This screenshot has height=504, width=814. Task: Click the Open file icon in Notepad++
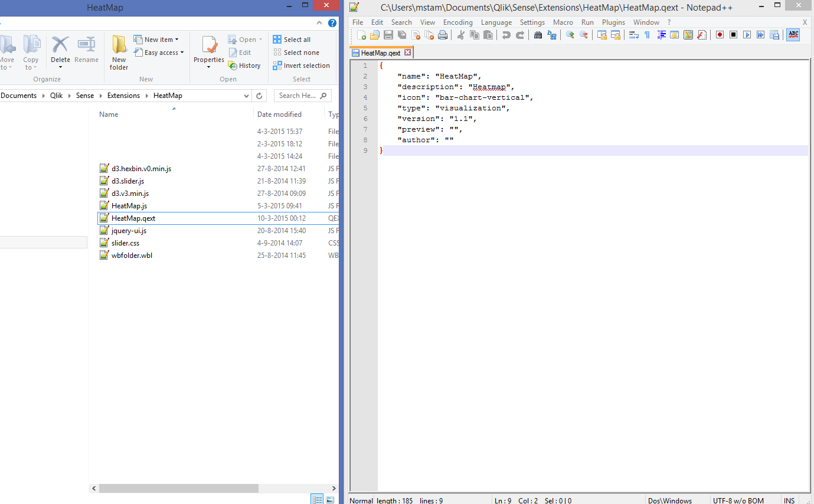375,35
